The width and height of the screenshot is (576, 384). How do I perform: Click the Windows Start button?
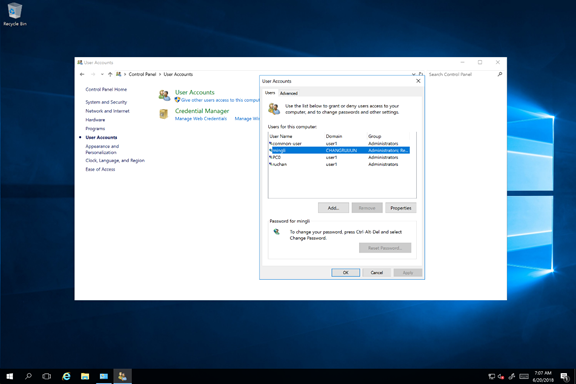pyautogui.click(x=10, y=376)
